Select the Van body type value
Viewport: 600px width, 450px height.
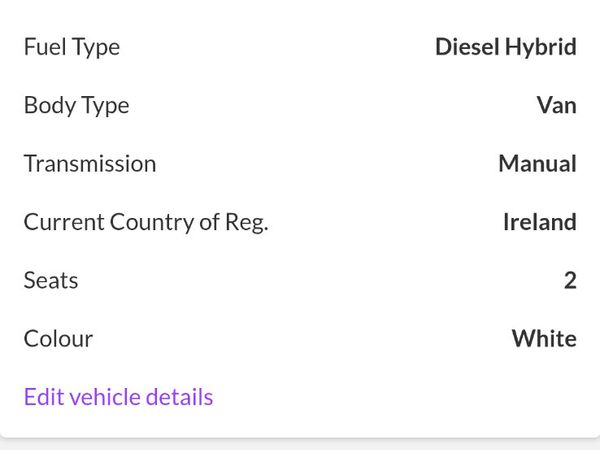[557, 105]
